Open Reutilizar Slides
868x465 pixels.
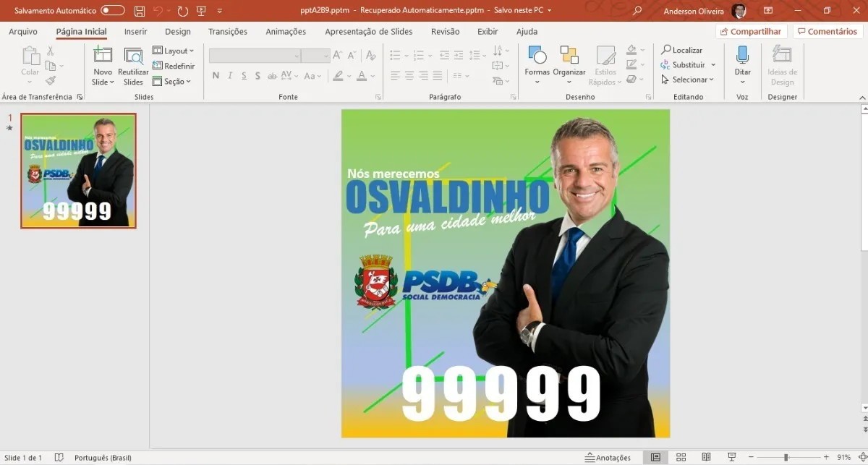pyautogui.click(x=133, y=67)
